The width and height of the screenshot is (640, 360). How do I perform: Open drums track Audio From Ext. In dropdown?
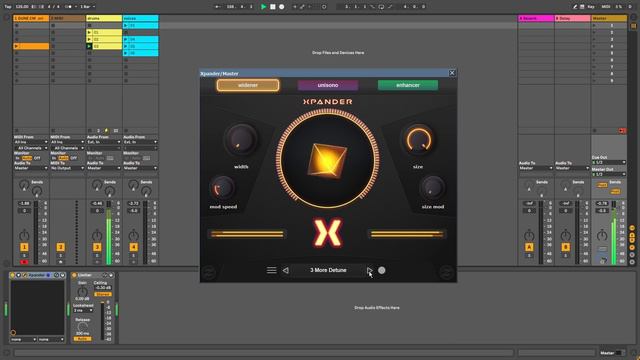click(x=104, y=142)
